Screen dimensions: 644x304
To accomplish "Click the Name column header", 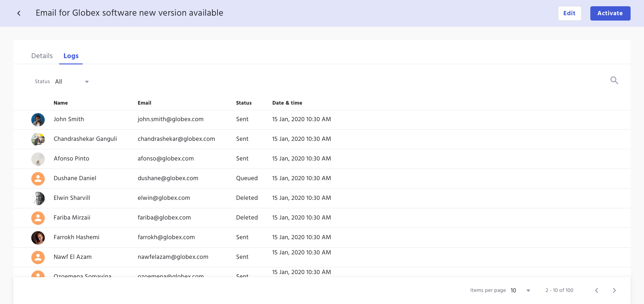I will pyautogui.click(x=61, y=103).
